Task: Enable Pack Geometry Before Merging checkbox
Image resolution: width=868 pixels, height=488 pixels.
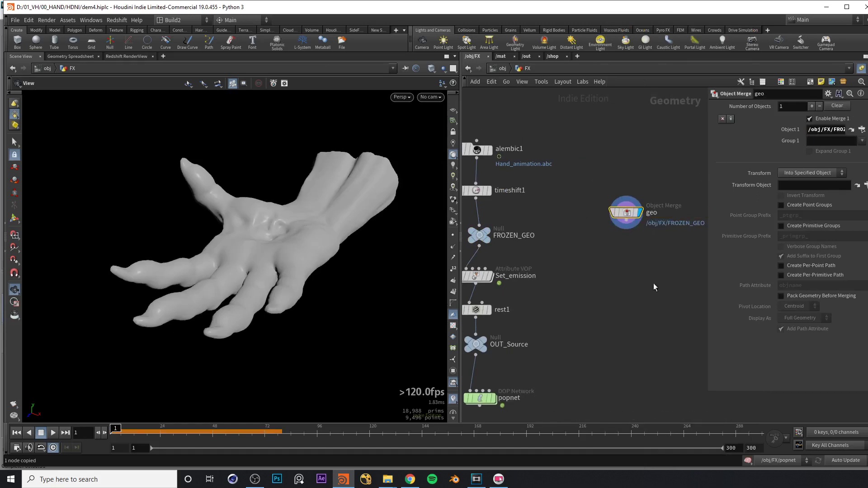Action: click(781, 296)
